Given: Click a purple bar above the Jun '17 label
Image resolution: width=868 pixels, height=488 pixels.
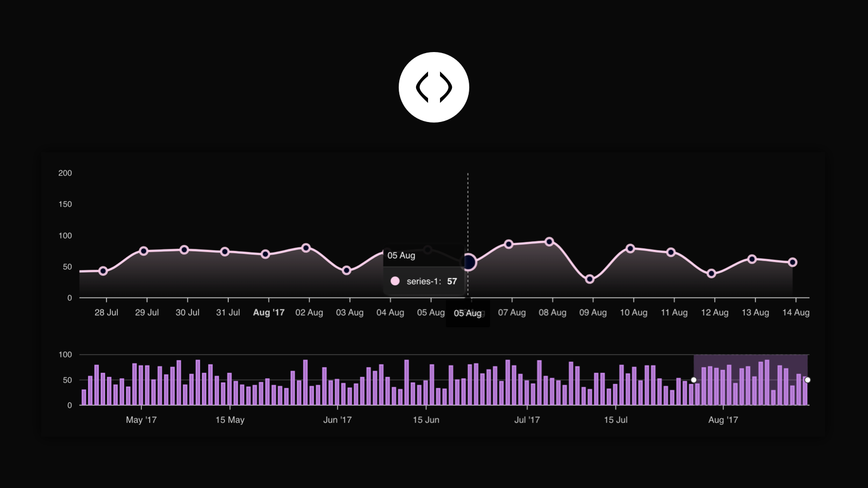Looking at the screenshot, I should (336, 388).
